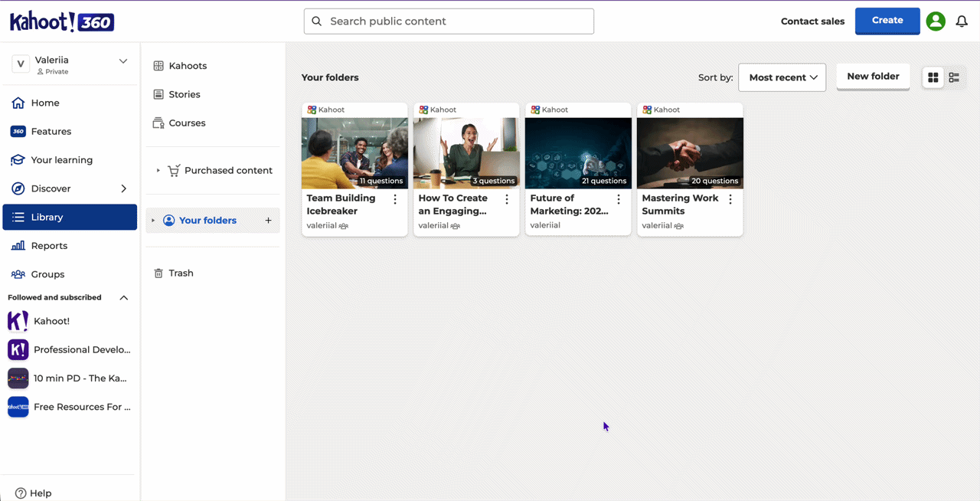
Task: Click Contact sales
Action: (812, 21)
